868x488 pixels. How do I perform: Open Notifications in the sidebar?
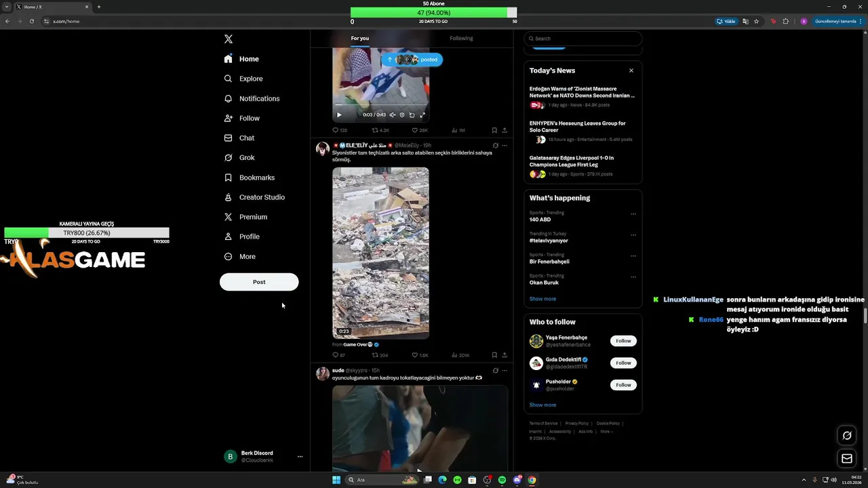252,98
